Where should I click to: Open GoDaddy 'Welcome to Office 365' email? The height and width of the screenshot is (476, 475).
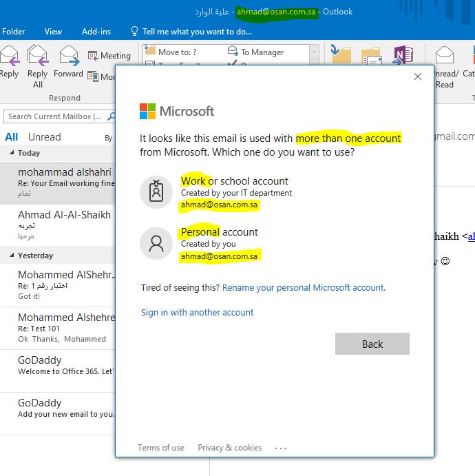click(58, 371)
